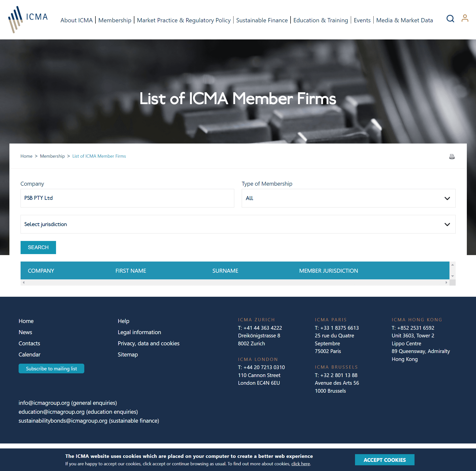This screenshot has width=476, height=471.
Task: Click the '110 Cannon Street' address text
Action: (259, 375)
